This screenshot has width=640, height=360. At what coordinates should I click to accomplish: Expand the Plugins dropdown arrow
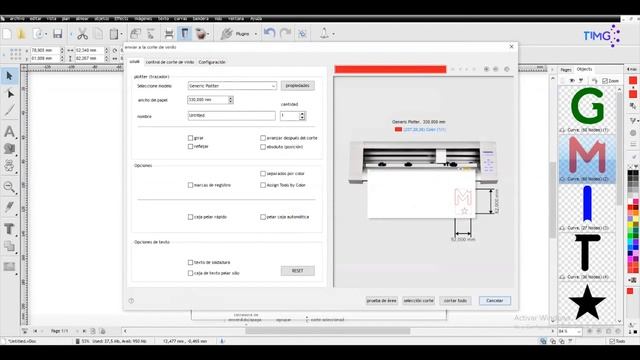pyautogui.click(x=256, y=34)
